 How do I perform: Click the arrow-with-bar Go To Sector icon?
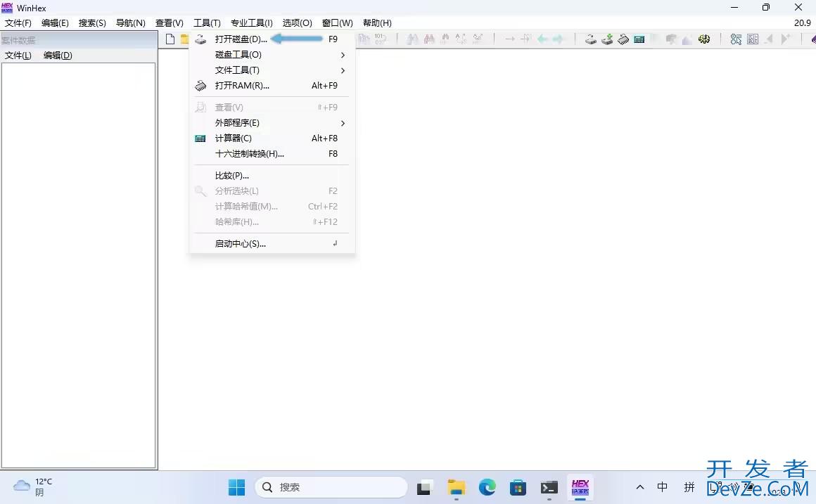pyautogui.click(x=526, y=39)
